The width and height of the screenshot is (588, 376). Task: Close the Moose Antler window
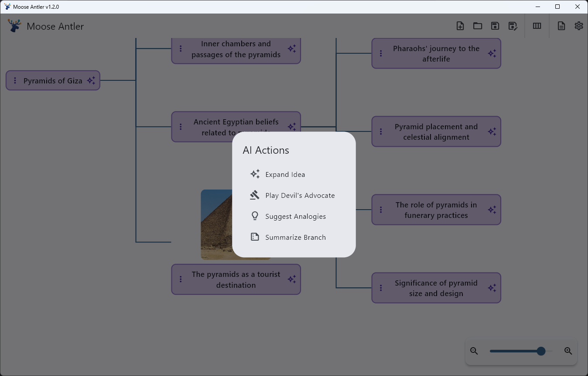(x=578, y=7)
